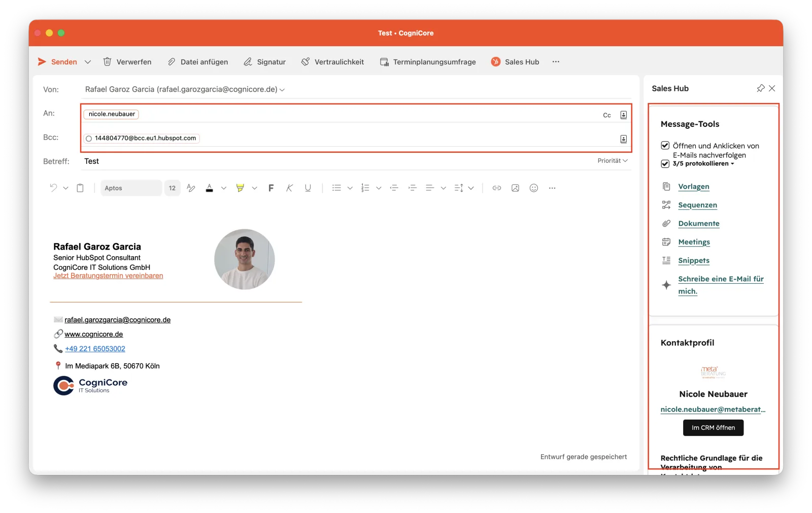Screen dimensions: 812x513
Task: Show more toolbar options next to Sales Hub
Action: click(556, 62)
